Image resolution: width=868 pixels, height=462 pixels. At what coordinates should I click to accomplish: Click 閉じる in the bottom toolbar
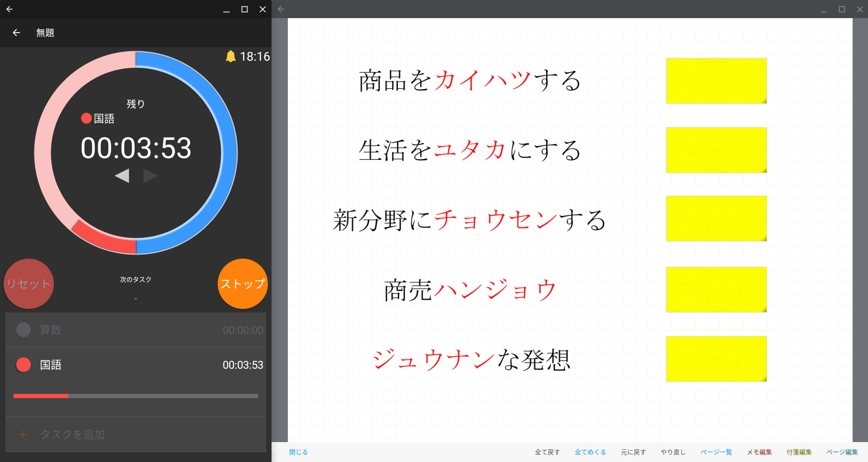[x=298, y=452]
